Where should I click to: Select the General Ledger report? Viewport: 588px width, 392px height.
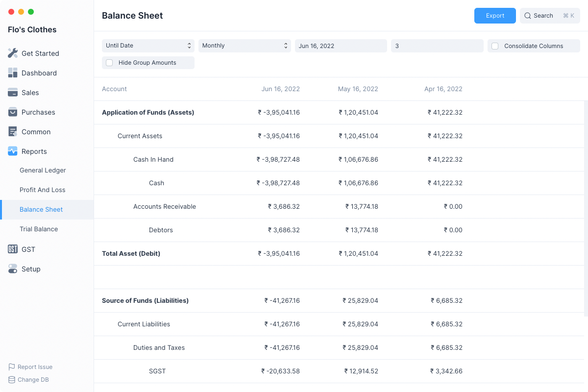pyautogui.click(x=43, y=171)
